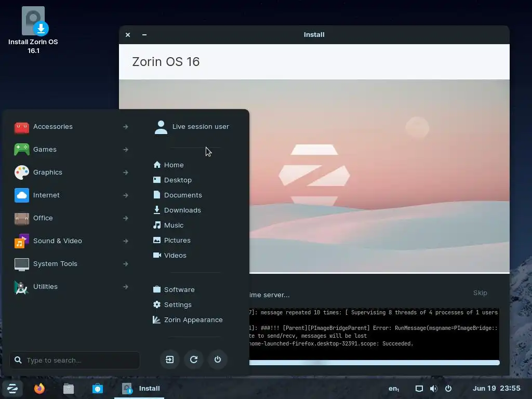Expand Accessories submenu arrow
The image size is (532, 399).
(x=126, y=127)
